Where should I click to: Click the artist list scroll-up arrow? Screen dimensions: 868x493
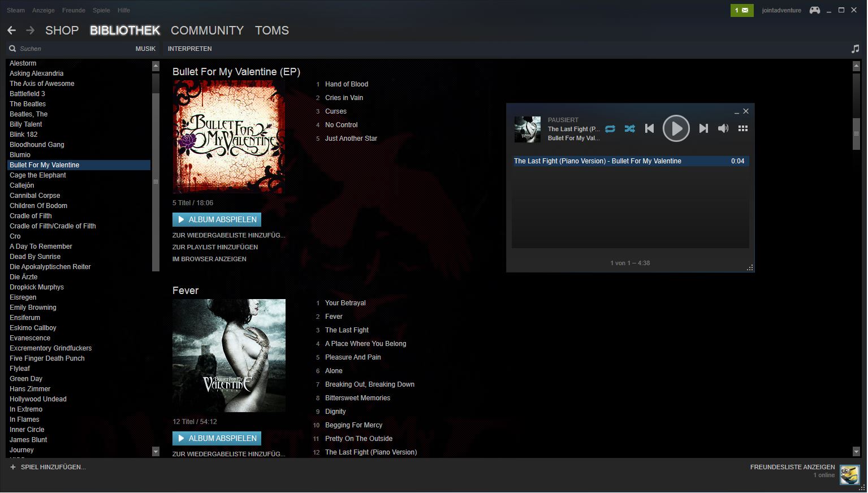[x=156, y=66]
